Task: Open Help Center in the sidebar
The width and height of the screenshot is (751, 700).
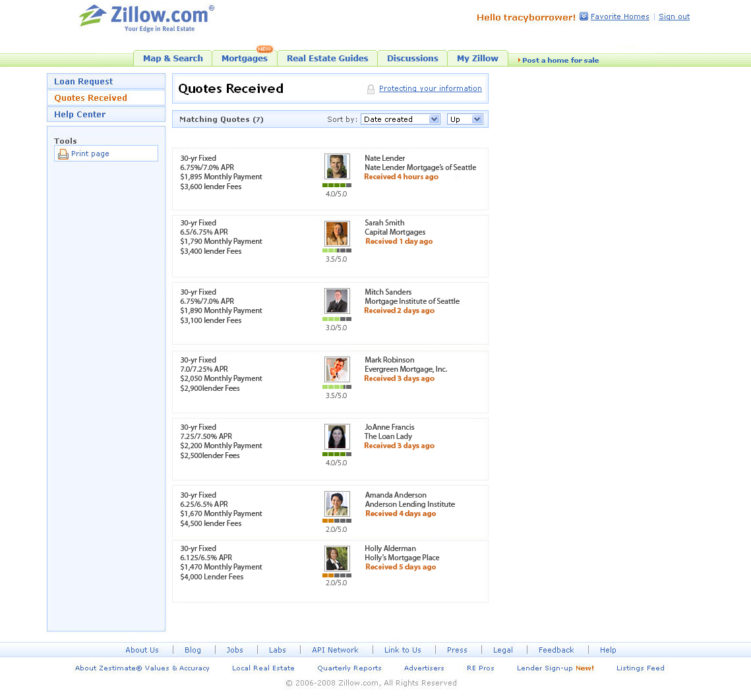Action: point(106,115)
